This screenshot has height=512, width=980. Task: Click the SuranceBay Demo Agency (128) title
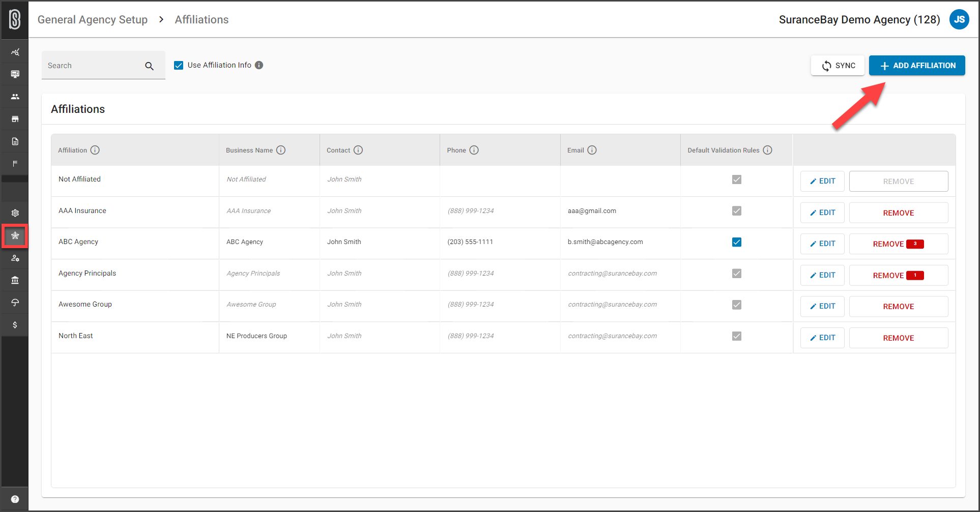tap(859, 19)
